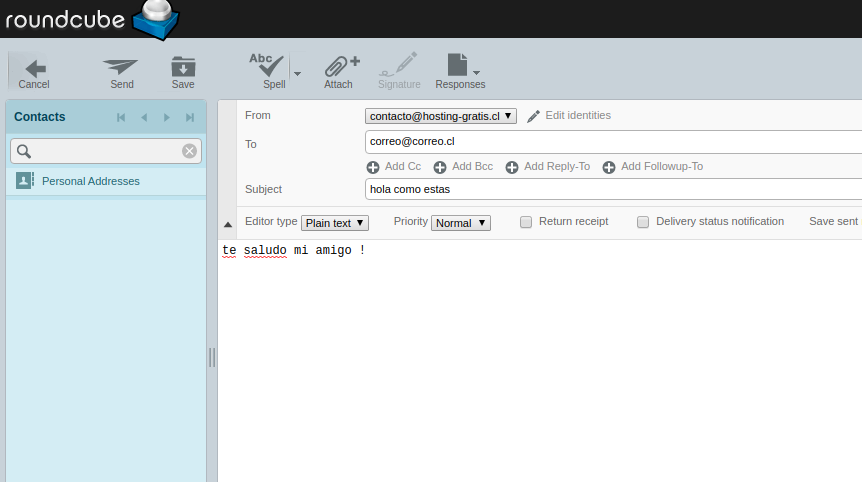Open the Responses menu

pos(460,71)
